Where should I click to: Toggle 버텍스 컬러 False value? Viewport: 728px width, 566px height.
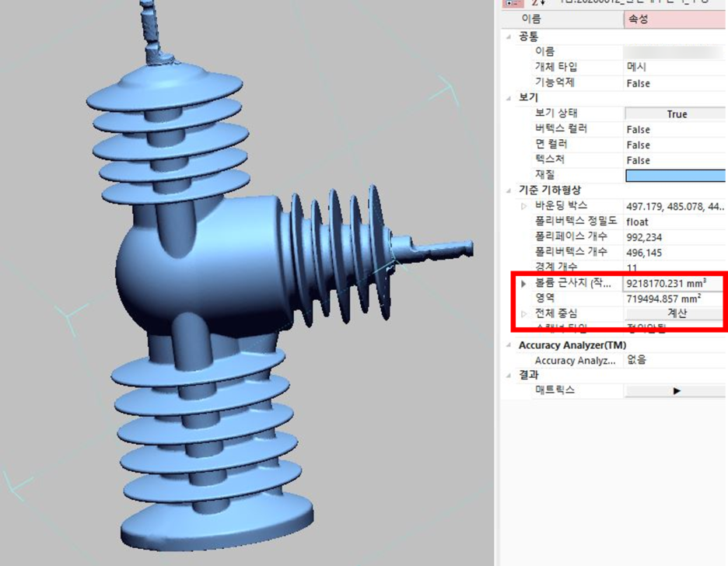click(639, 129)
